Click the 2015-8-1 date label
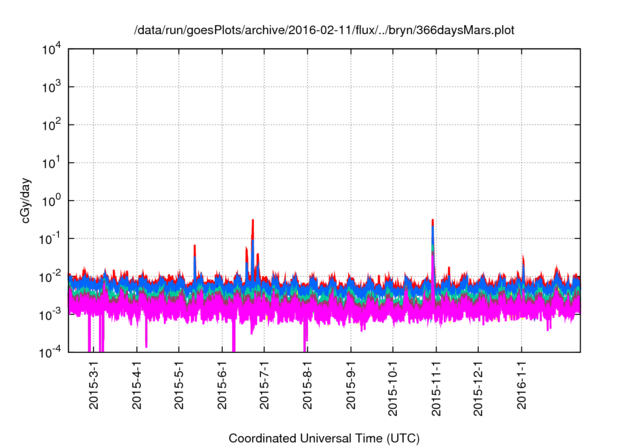 308,385
